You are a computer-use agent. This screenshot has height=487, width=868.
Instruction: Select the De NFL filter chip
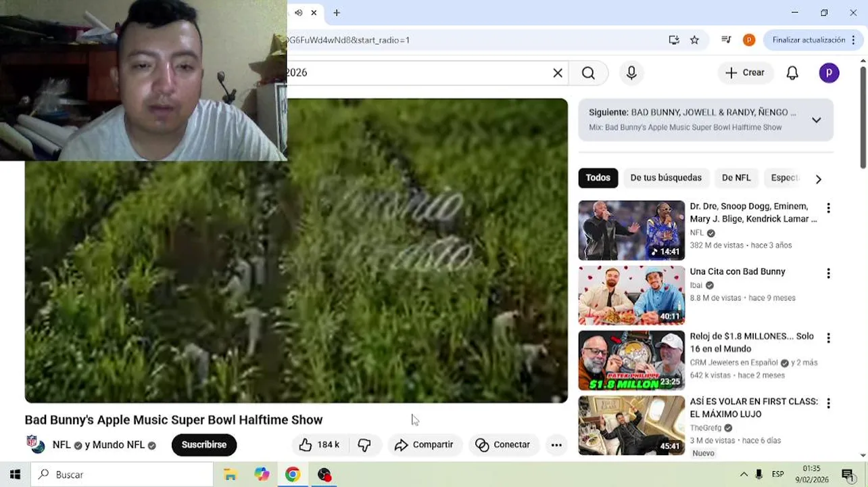(736, 178)
